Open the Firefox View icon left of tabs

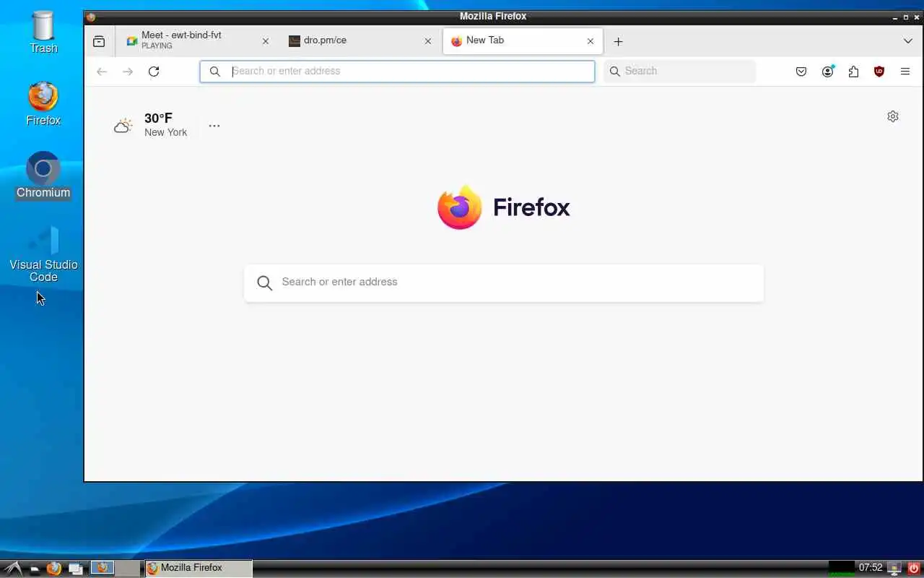pos(99,41)
